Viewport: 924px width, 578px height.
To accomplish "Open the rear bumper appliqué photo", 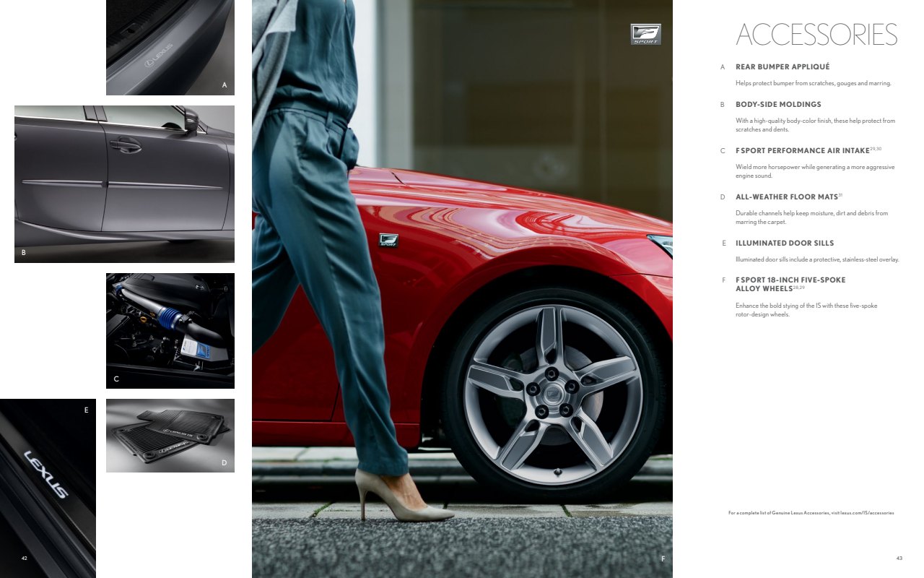I will (x=170, y=48).
